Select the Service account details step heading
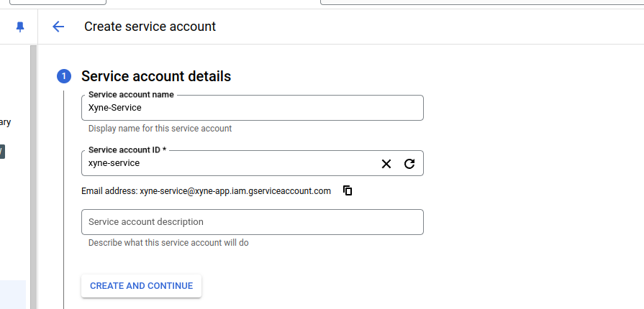The height and width of the screenshot is (309, 644). [x=156, y=76]
